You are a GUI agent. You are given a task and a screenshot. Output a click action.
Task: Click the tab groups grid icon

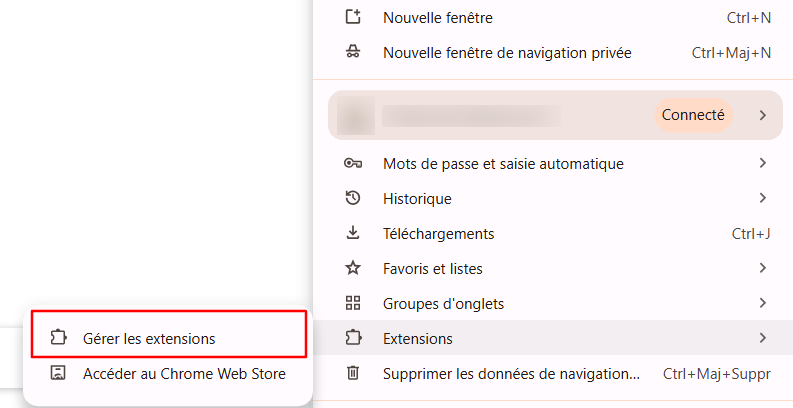point(352,303)
